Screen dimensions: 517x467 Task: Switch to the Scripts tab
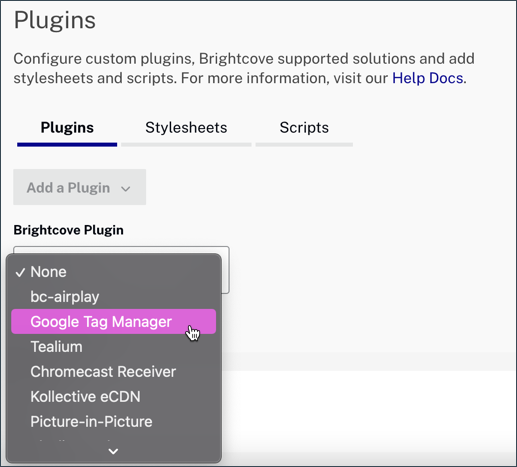[304, 128]
